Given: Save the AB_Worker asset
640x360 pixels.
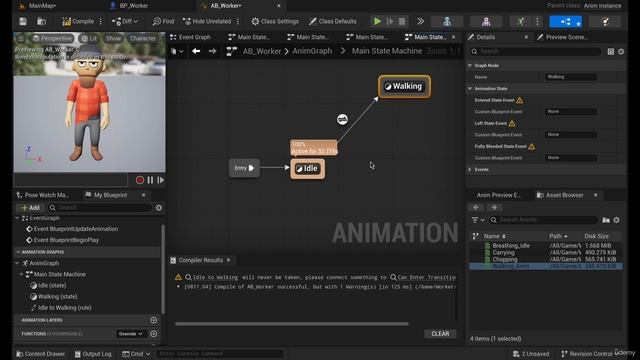Looking at the screenshot, I should point(23,21).
